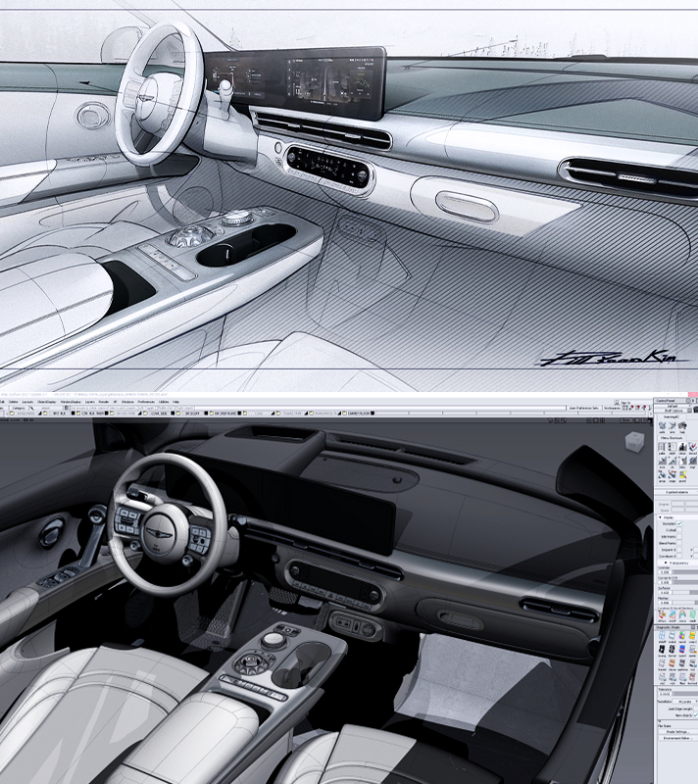Open the Tessellator dropdown

pos(684,702)
